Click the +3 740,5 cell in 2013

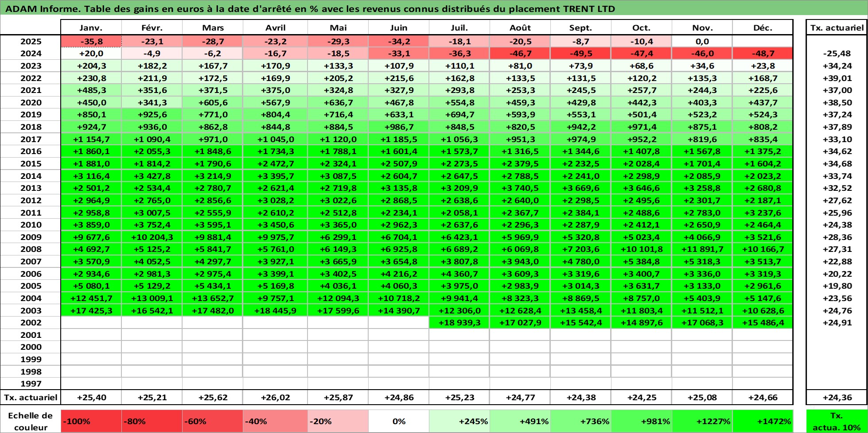pos(520,188)
